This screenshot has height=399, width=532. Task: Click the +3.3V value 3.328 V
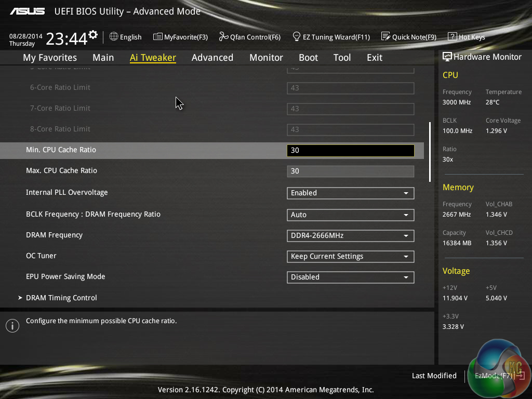pyautogui.click(x=453, y=327)
